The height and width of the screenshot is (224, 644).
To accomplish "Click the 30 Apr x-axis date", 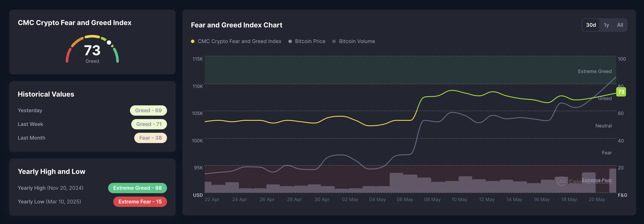I will (322, 200).
